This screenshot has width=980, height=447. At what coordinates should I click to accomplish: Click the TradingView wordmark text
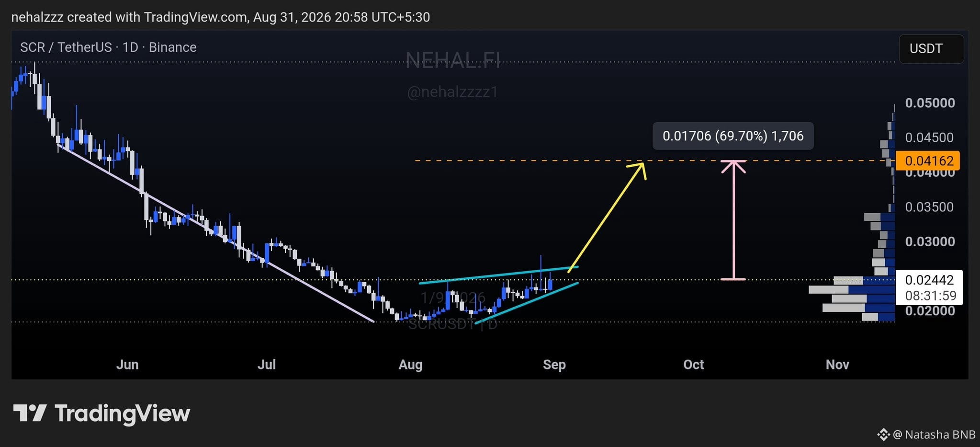123,414
